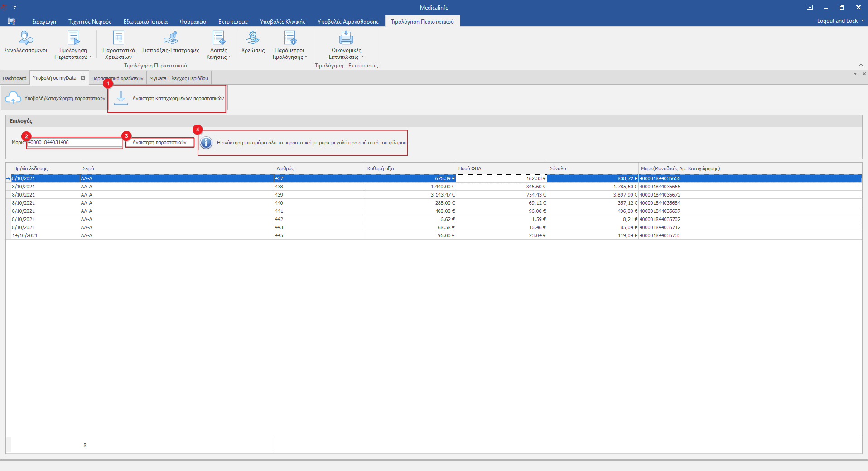The image size is (868, 471).
Task: Click the Παραστατικά Χρεώσεων ribbon icon
Action: (x=118, y=38)
